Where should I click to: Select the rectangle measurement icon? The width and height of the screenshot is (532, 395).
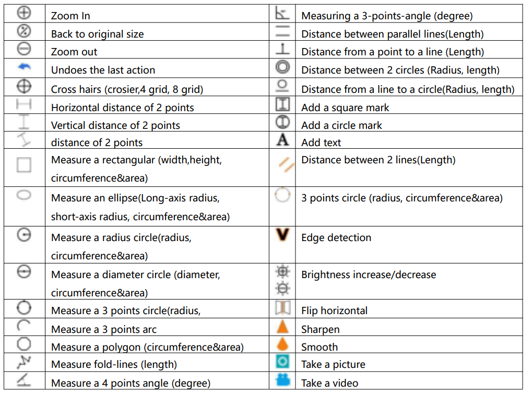[24, 165]
